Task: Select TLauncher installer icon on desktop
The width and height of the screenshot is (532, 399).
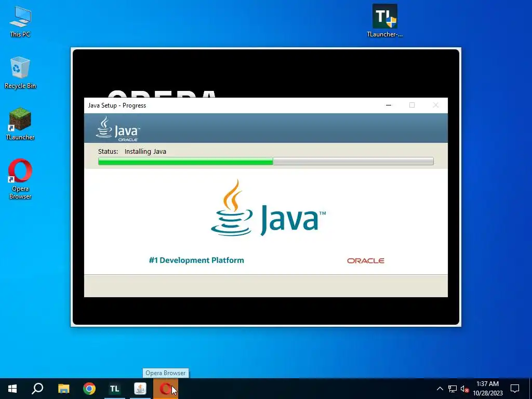Action: click(385, 21)
